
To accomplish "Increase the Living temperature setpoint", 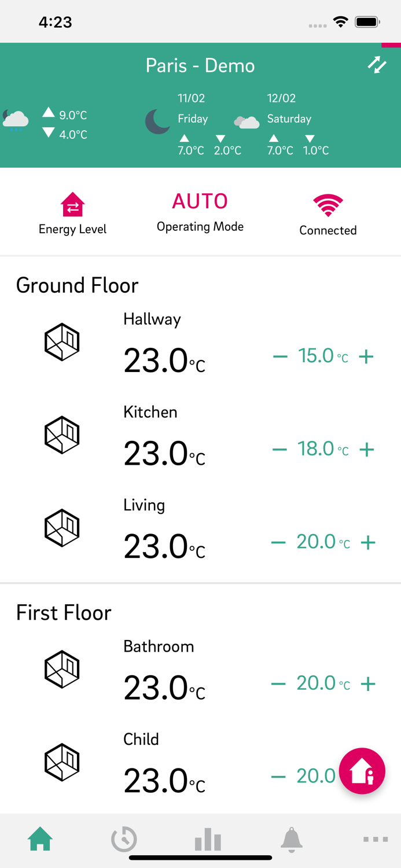I will point(368,542).
